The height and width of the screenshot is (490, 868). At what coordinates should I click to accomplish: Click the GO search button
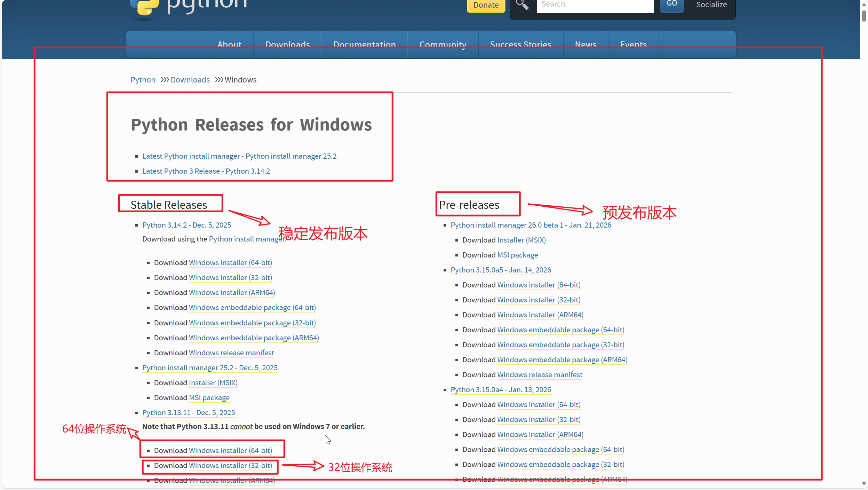671,5
